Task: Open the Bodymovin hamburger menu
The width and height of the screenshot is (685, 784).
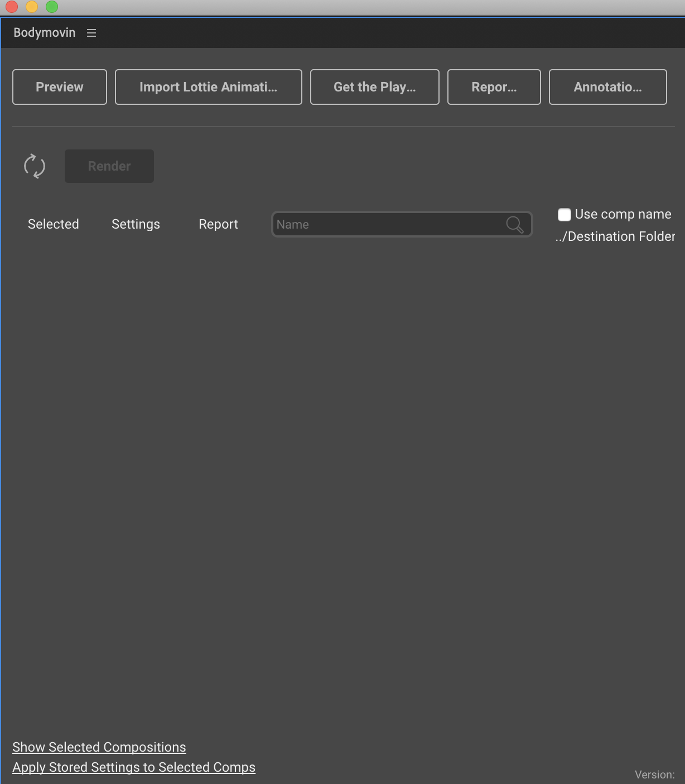Action: click(91, 33)
